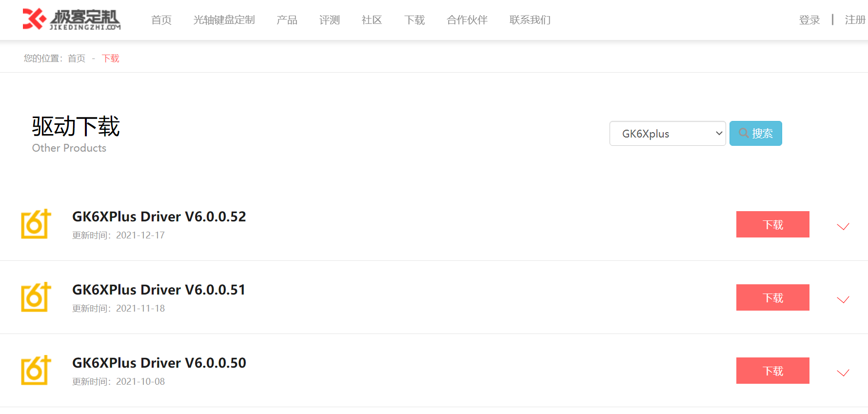Open 光轴键盘定制 navigation item
The width and height of the screenshot is (868, 414).
[224, 20]
